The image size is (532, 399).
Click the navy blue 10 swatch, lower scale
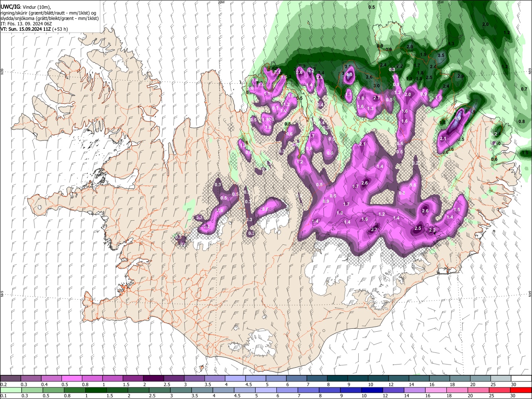(x=372, y=390)
